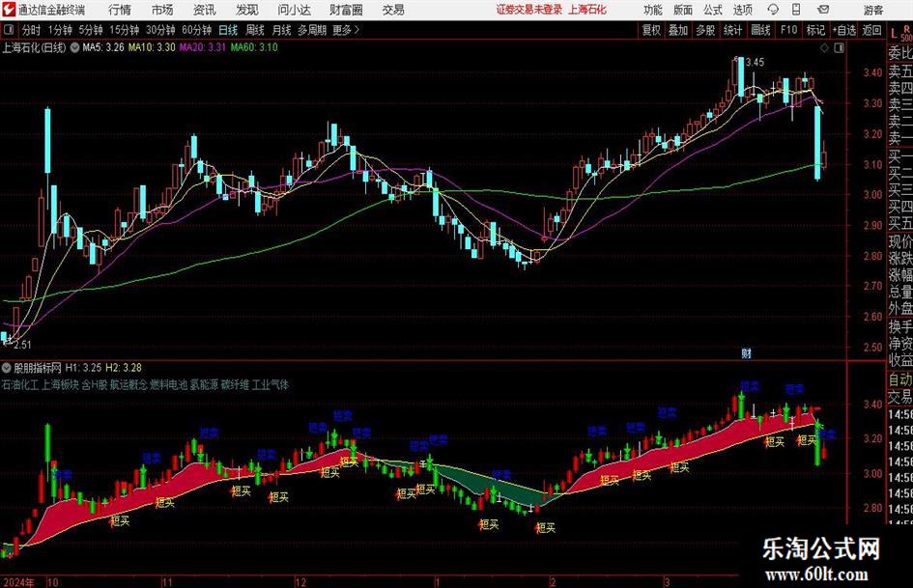Switch to the 周线 weekly tab

click(x=255, y=30)
